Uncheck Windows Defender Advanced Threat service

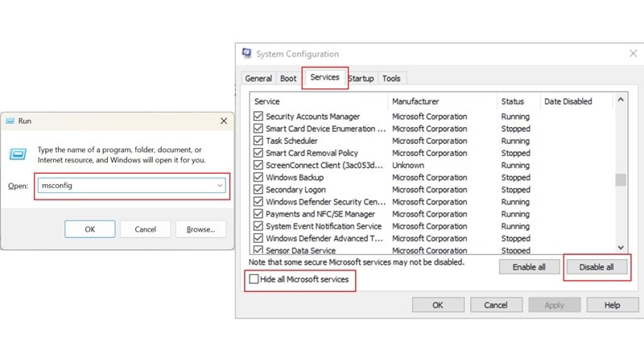tap(258, 238)
